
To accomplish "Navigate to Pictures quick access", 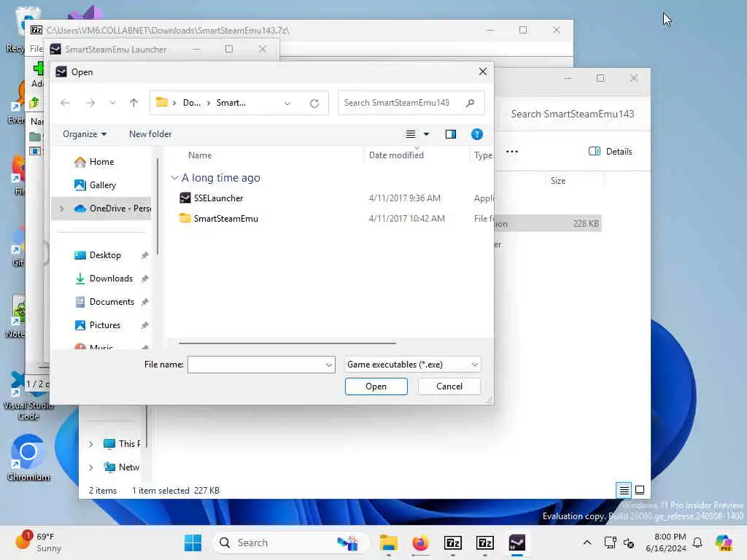I will click(x=105, y=325).
